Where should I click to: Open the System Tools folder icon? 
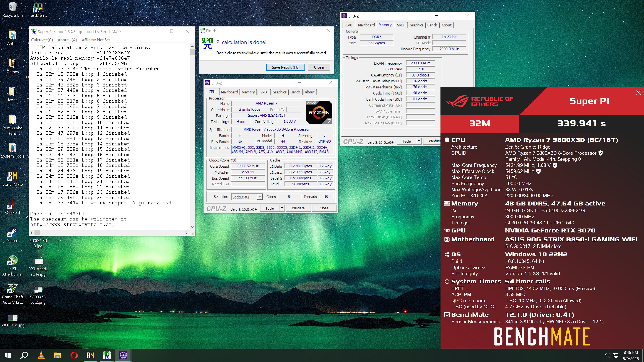click(12, 151)
